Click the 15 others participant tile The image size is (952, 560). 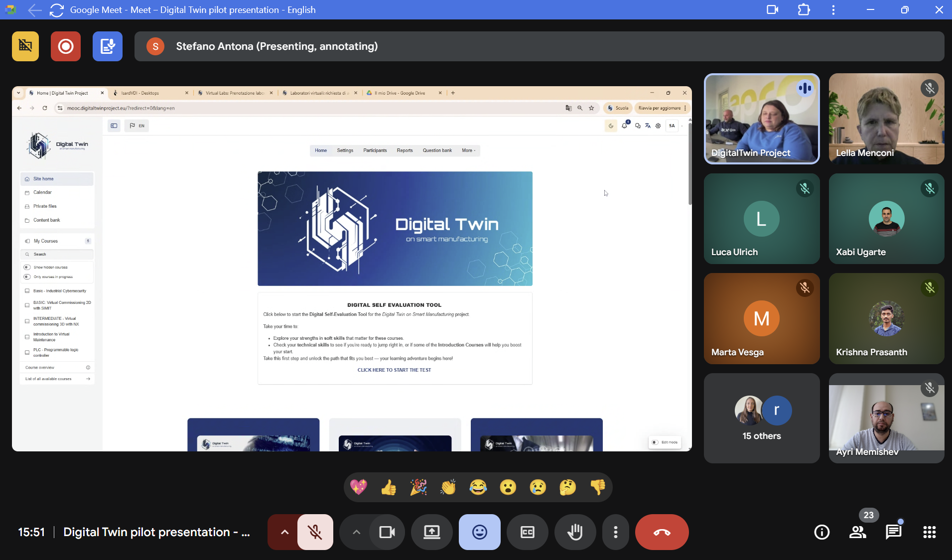point(761,418)
